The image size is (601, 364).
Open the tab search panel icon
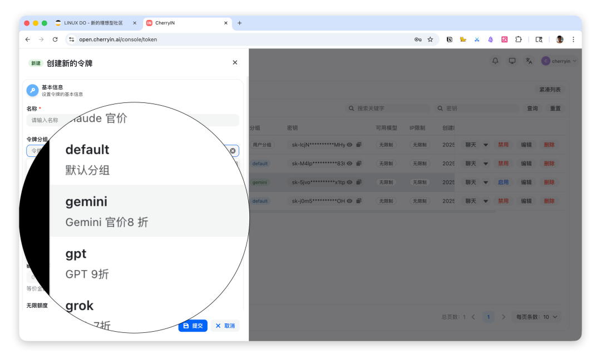539,40
